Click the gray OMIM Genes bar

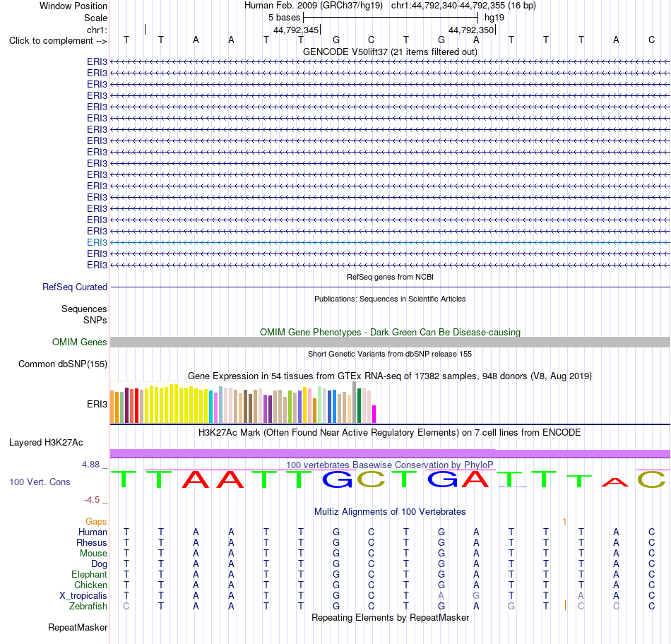tap(390, 342)
